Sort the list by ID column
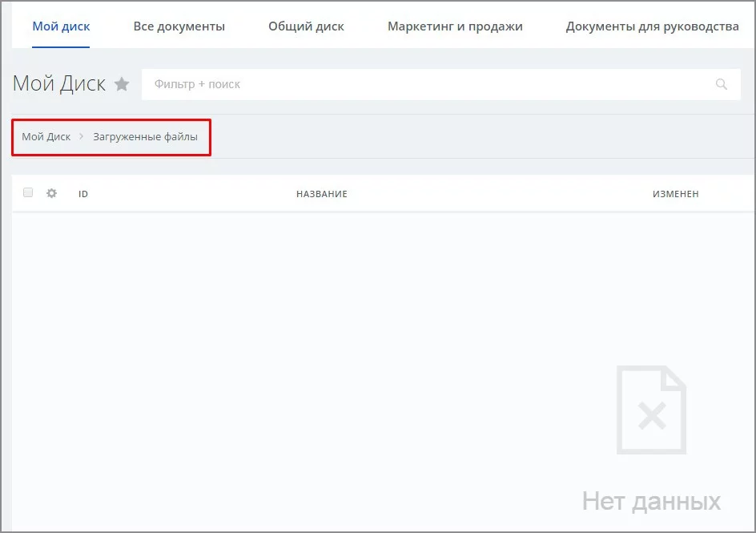The width and height of the screenshot is (756, 533). [x=83, y=194]
